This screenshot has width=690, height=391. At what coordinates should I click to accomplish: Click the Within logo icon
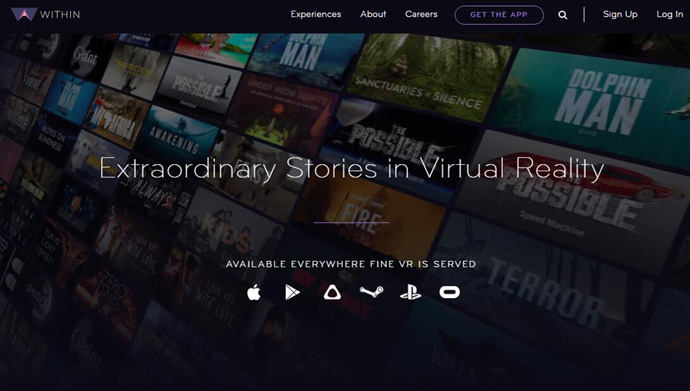coord(24,14)
